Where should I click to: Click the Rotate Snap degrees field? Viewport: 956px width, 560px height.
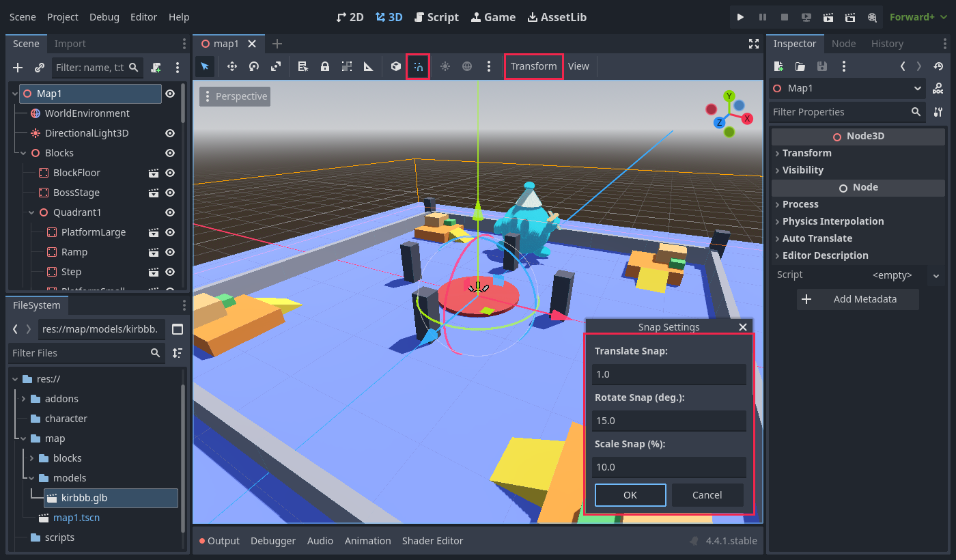[669, 421]
